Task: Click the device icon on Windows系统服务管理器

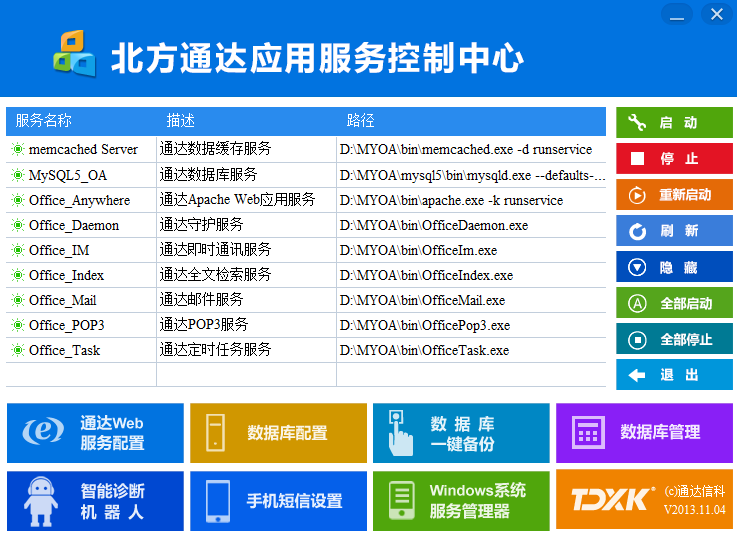Action: pos(402,500)
